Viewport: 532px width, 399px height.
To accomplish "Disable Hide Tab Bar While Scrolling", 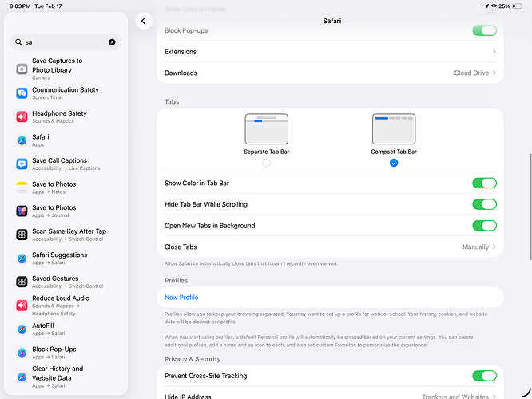I will 484,204.
